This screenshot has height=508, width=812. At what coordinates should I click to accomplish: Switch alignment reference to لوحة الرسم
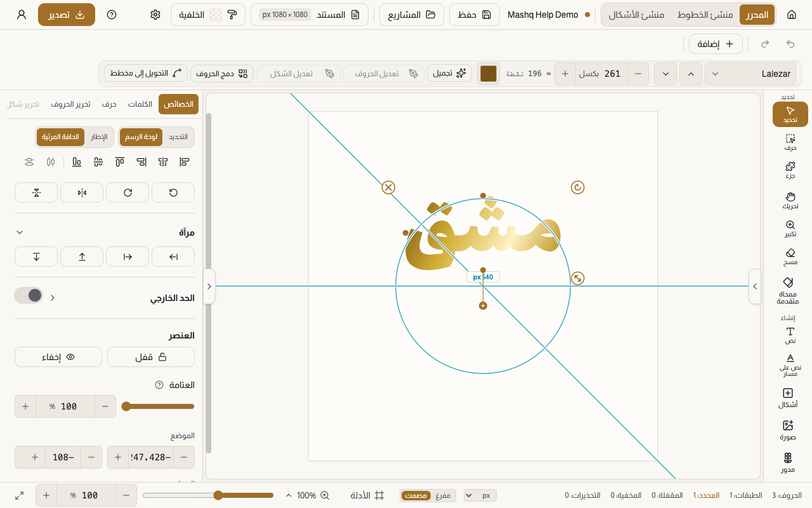pyautogui.click(x=141, y=137)
